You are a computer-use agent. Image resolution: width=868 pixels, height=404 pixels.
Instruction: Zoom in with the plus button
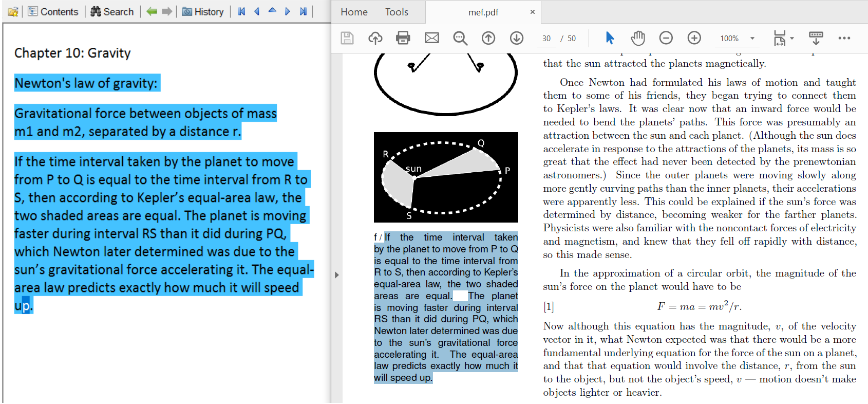click(x=694, y=38)
